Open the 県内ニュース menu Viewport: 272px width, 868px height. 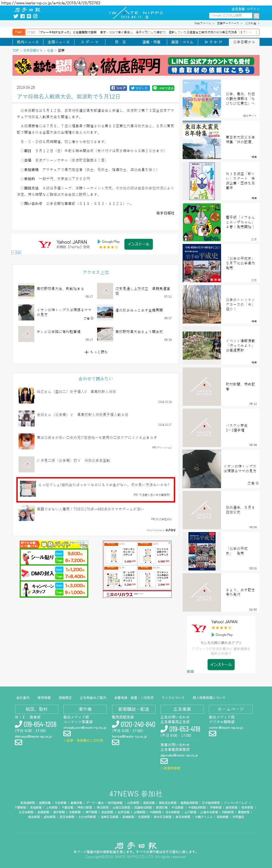pos(28,42)
